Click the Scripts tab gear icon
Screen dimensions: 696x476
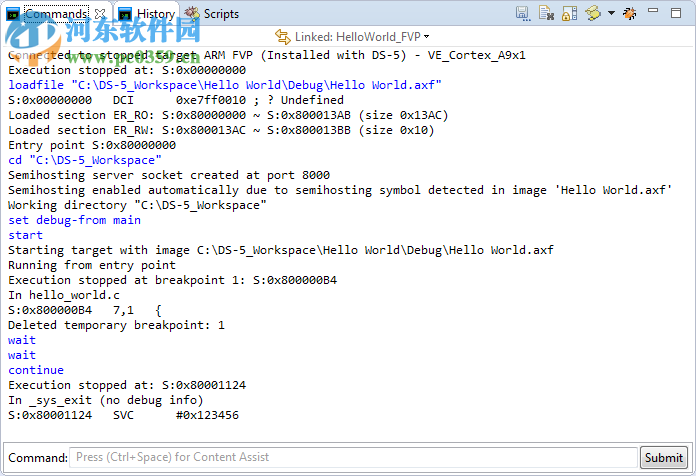tap(192, 14)
